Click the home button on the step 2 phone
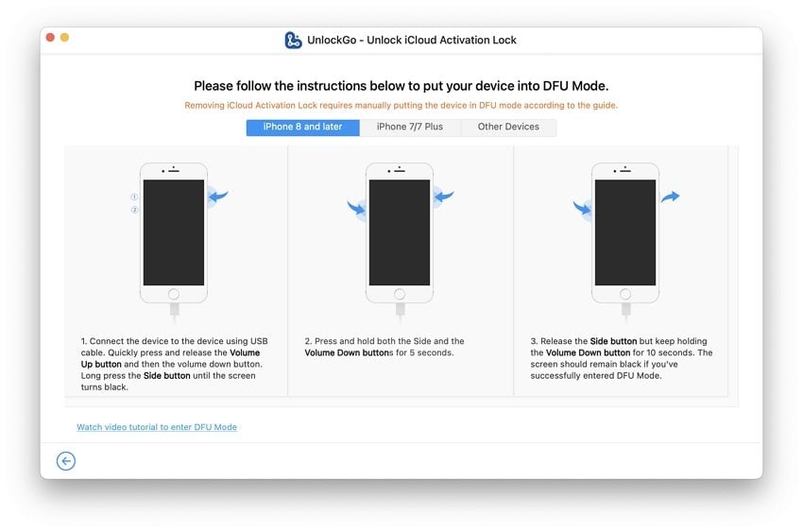The width and height of the screenshot is (803, 532). (x=399, y=294)
